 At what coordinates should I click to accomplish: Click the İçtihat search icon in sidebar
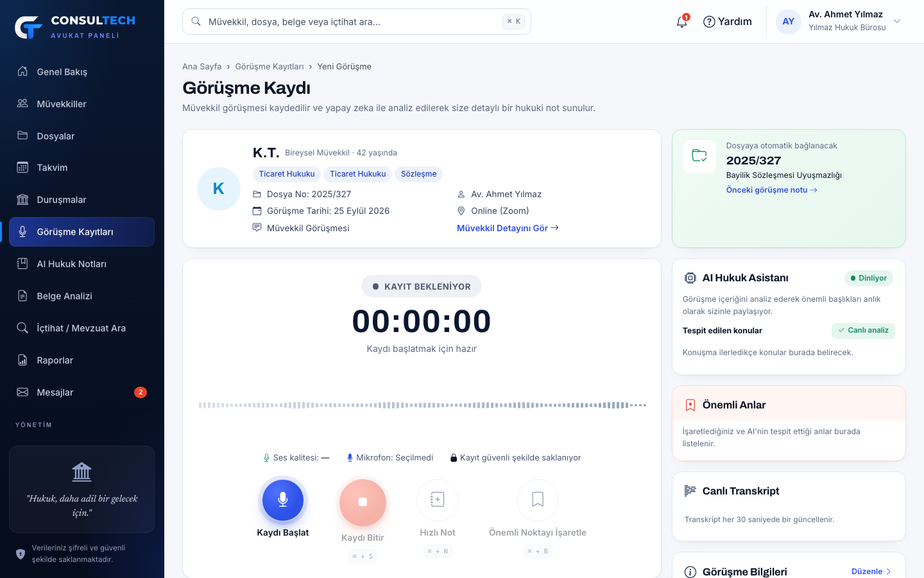(x=22, y=328)
